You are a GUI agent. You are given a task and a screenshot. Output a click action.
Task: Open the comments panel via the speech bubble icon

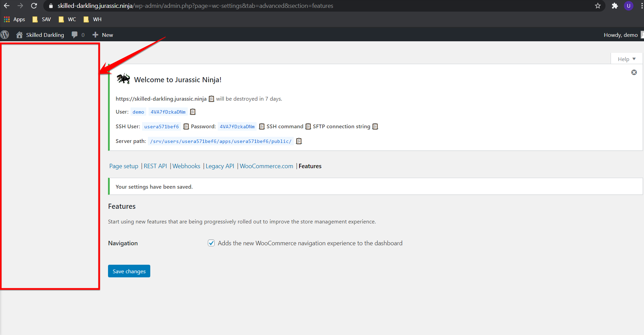75,34
